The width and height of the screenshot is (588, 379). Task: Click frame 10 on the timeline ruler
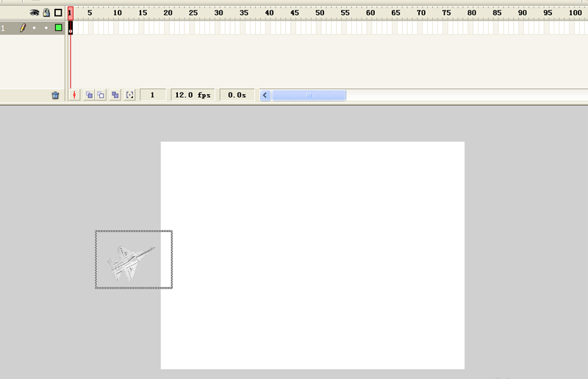click(118, 12)
